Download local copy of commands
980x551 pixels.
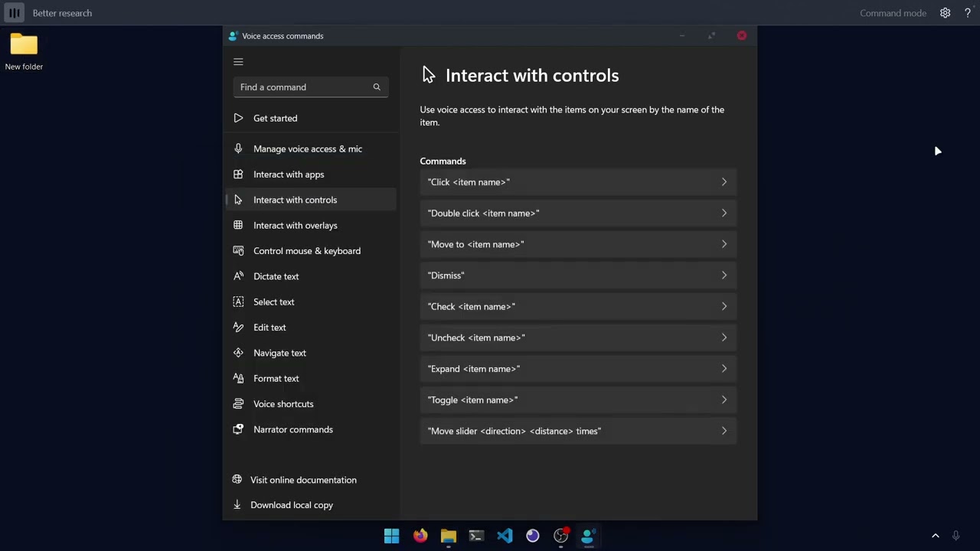point(291,505)
